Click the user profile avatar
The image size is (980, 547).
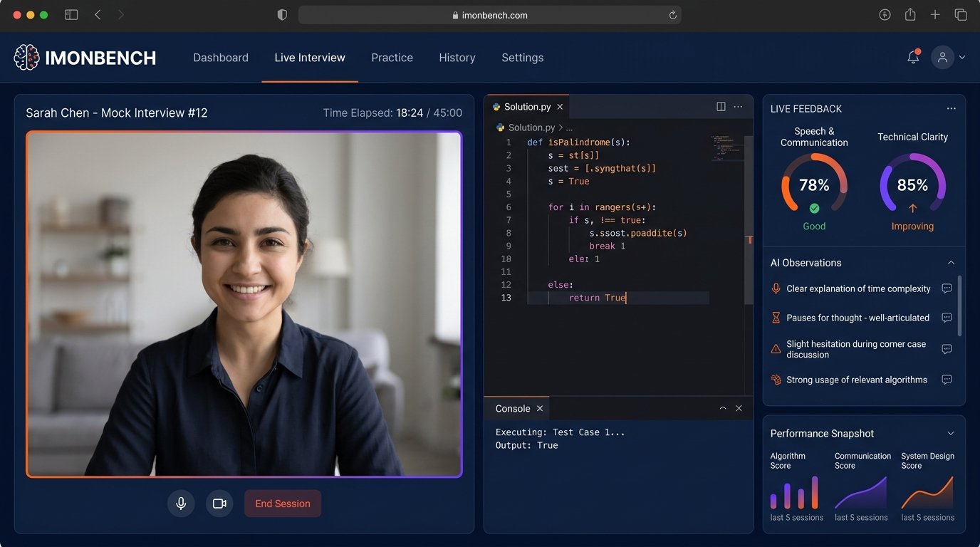tap(942, 58)
